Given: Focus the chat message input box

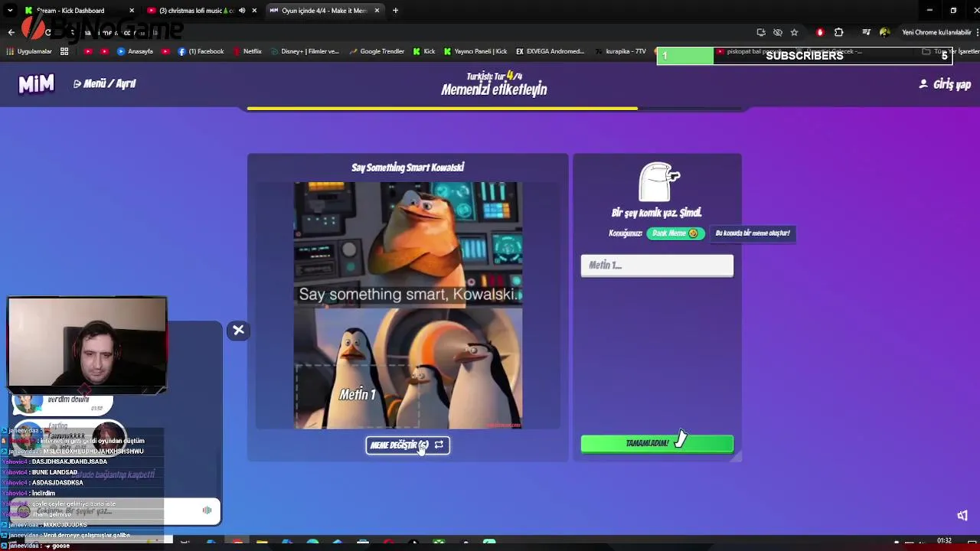Looking at the screenshot, I should click(115, 510).
